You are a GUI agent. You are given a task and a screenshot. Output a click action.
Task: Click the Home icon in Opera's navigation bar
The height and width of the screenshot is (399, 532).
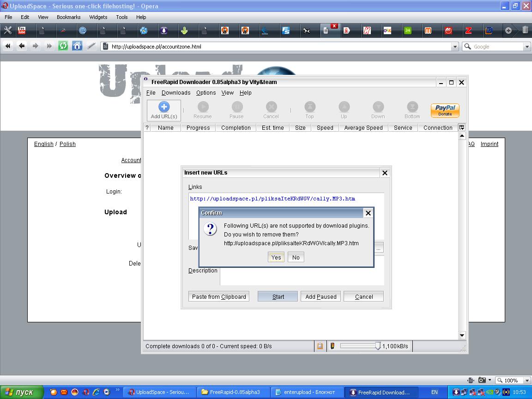(77, 46)
